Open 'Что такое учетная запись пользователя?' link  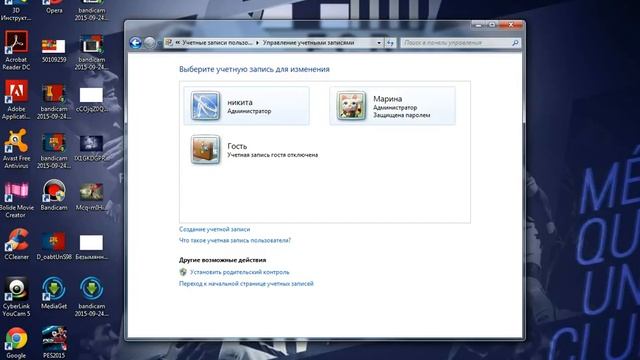click(x=235, y=240)
